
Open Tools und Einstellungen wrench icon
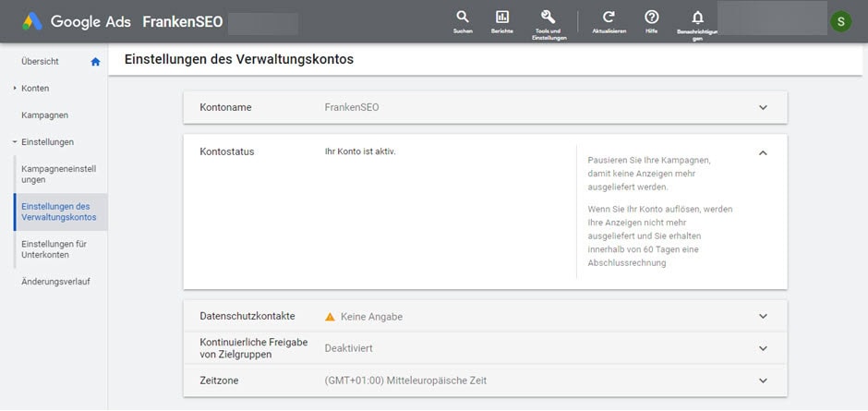548,18
